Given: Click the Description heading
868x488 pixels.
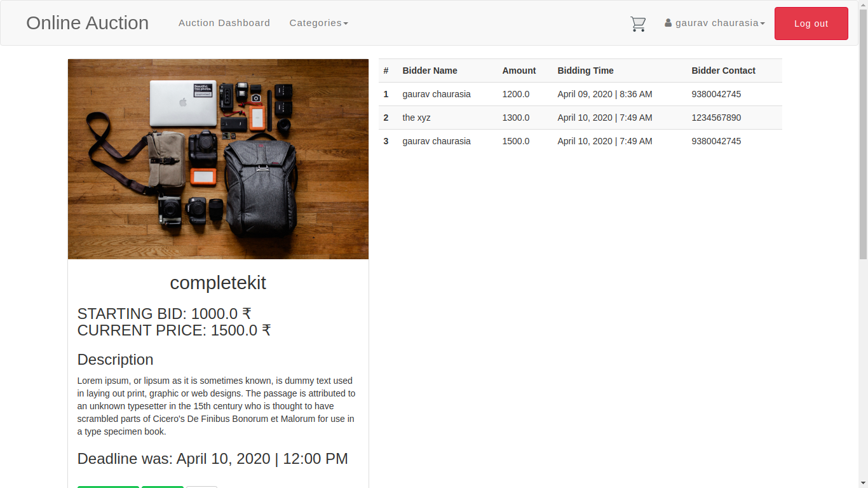Looking at the screenshot, I should click(x=115, y=360).
